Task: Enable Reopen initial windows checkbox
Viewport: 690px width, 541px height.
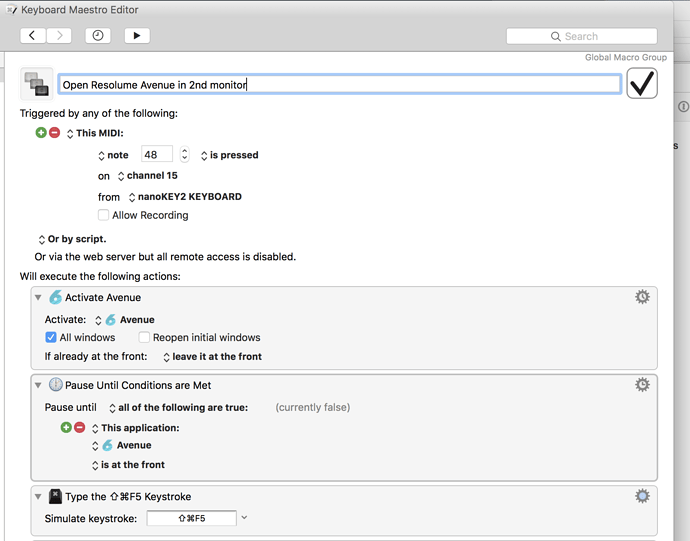Action: click(x=144, y=337)
